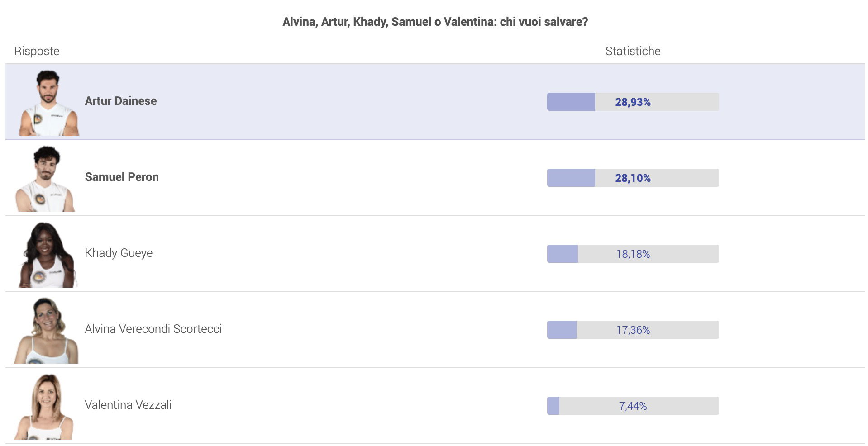
Task: Click the 28,10% result bar
Action: point(633,178)
